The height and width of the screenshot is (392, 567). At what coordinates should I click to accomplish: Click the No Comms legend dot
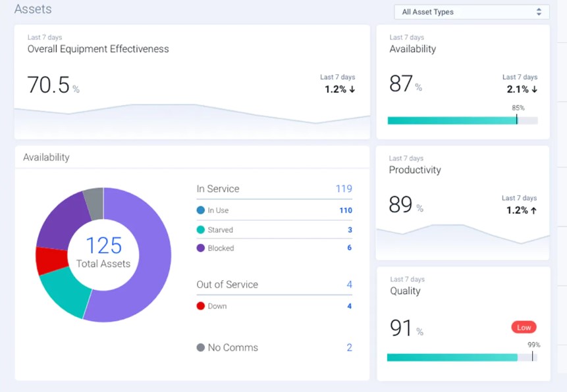[200, 347]
